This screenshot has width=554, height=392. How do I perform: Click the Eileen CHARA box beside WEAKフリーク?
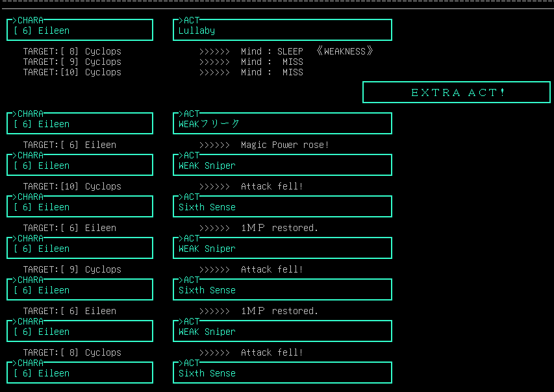pyautogui.click(x=80, y=123)
